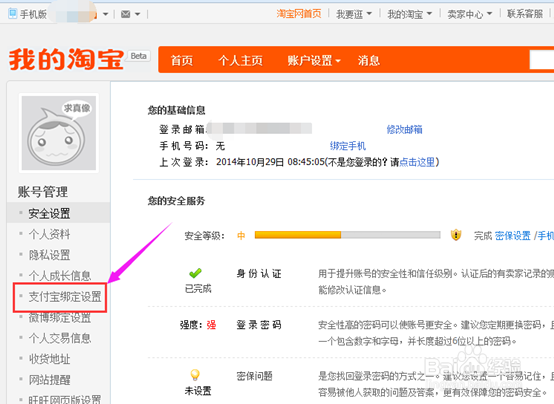
Task: Open 旺旺网页版设置 in sidebar
Action: coord(65,400)
